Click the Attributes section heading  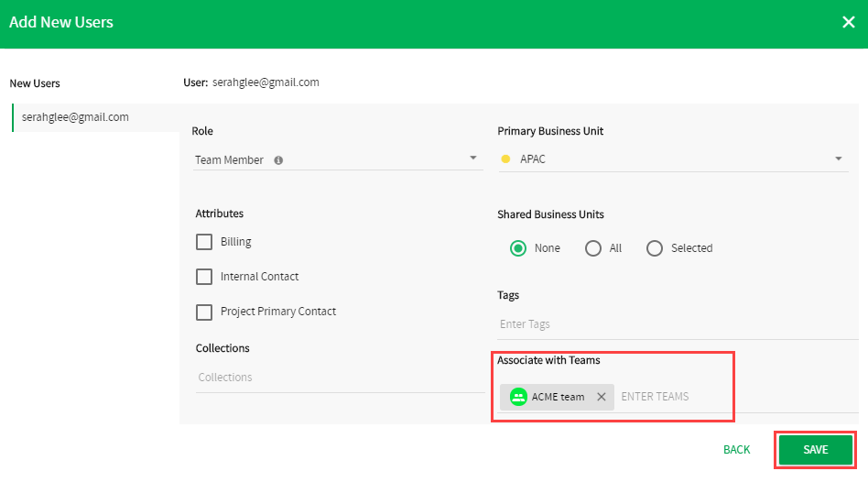[219, 214]
